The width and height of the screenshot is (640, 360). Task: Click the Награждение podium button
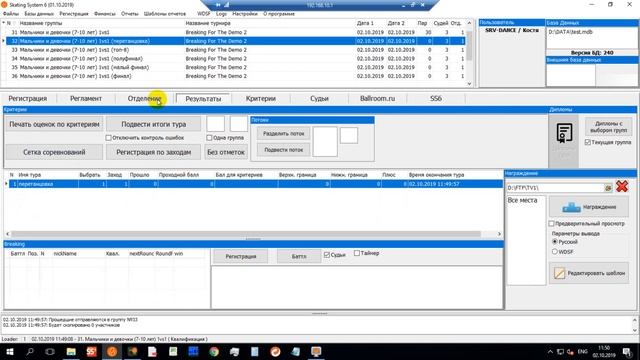click(589, 207)
